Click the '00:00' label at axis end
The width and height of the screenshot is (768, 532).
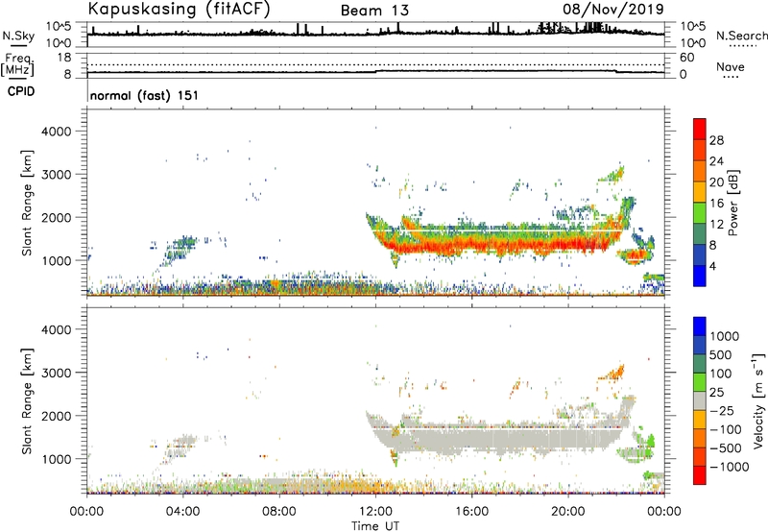pyautogui.click(x=664, y=512)
